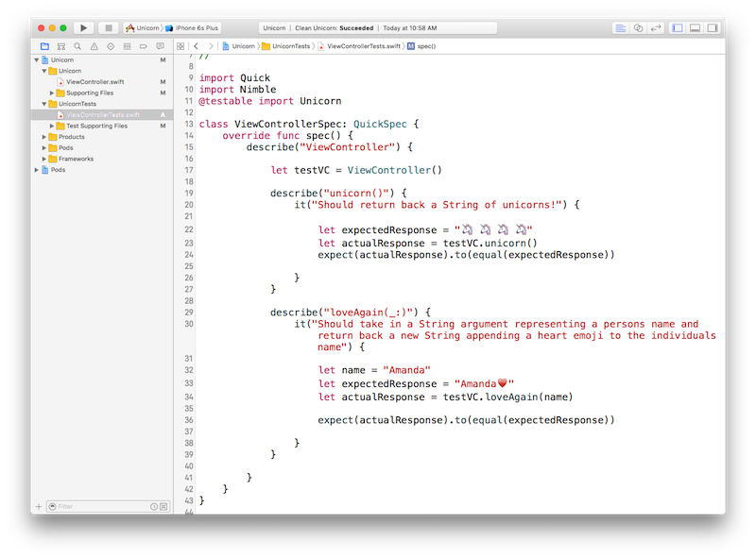Select ViewControllerTests.swift in the navigator

point(103,114)
